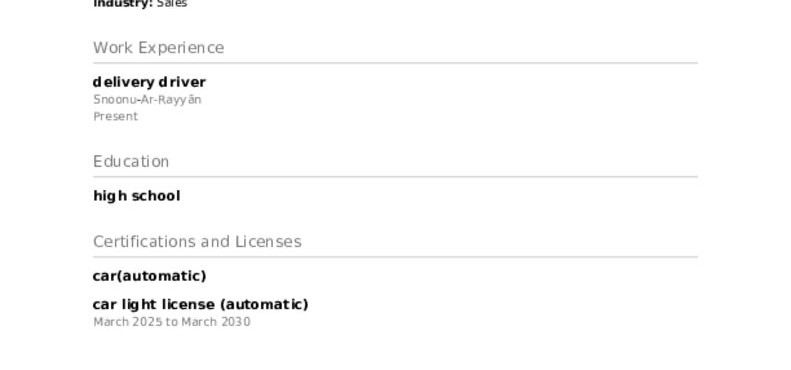Click the Snoonu-Ar-Rayyān employer text

coord(147,100)
